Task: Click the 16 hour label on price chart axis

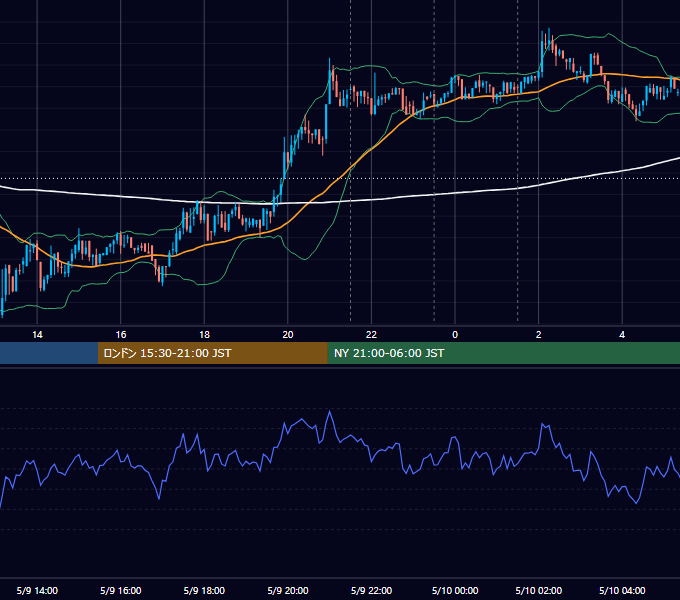Action: click(121, 335)
